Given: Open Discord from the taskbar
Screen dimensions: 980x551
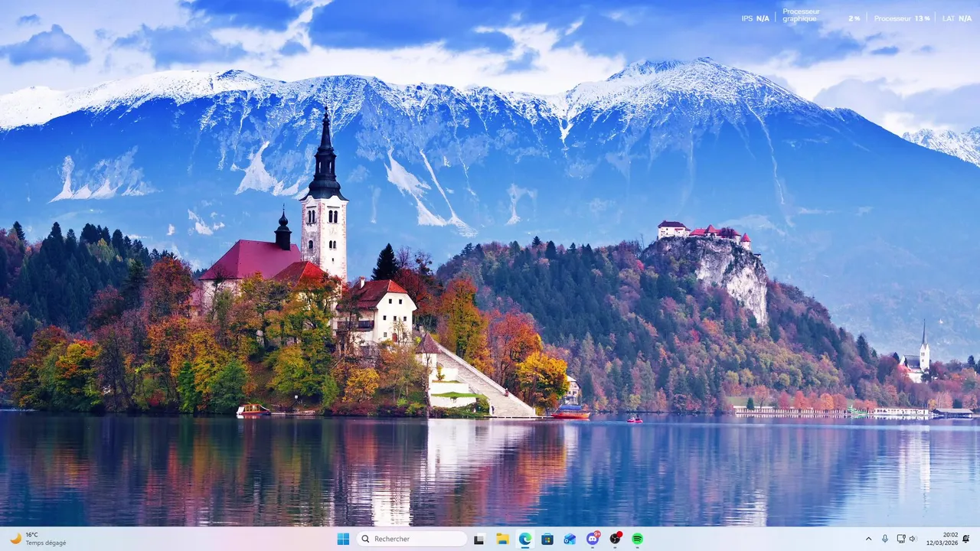Looking at the screenshot, I should click(593, 539).
